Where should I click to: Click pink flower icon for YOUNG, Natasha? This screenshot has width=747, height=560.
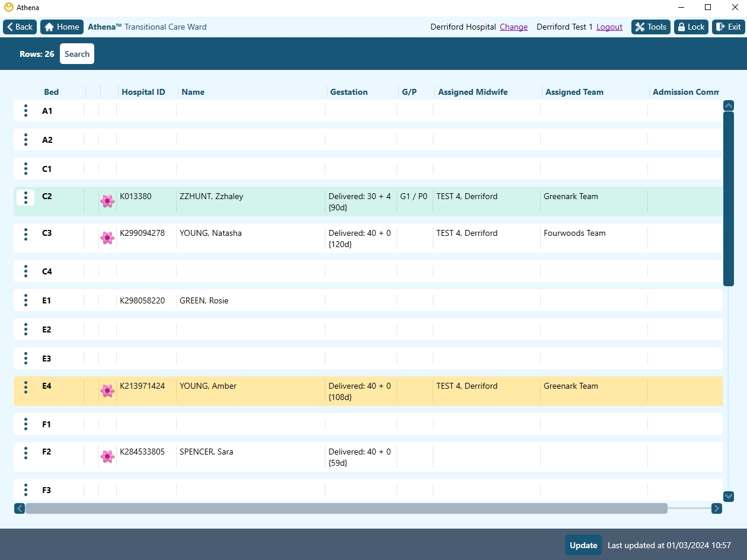click(107, 238)
